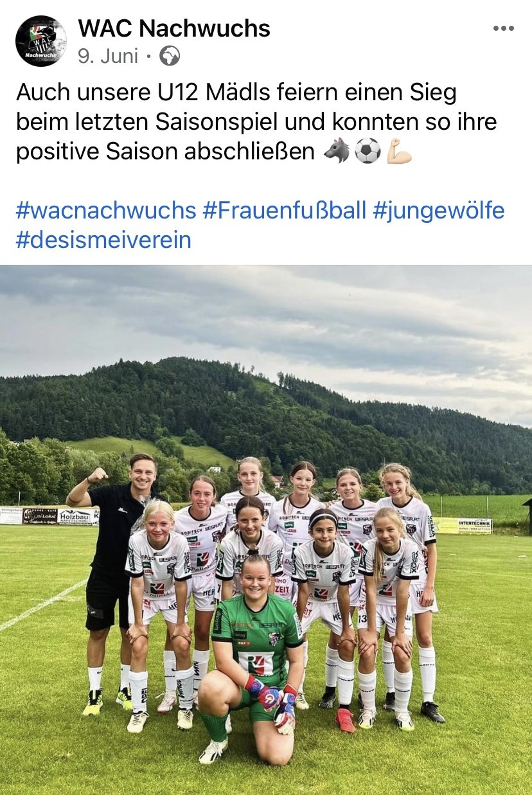This screenshot has width=532, height=795.
Task: Open the three-dot post options menu
Action: (x=504, y=28)
